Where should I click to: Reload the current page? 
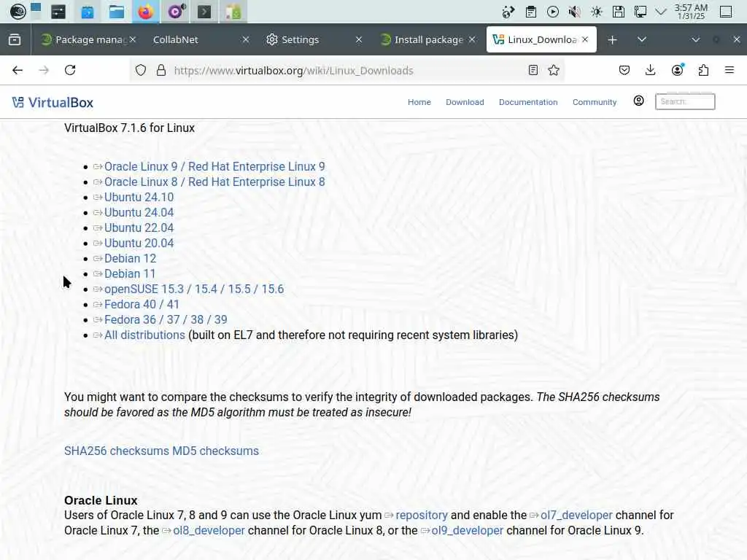(70, 71)
